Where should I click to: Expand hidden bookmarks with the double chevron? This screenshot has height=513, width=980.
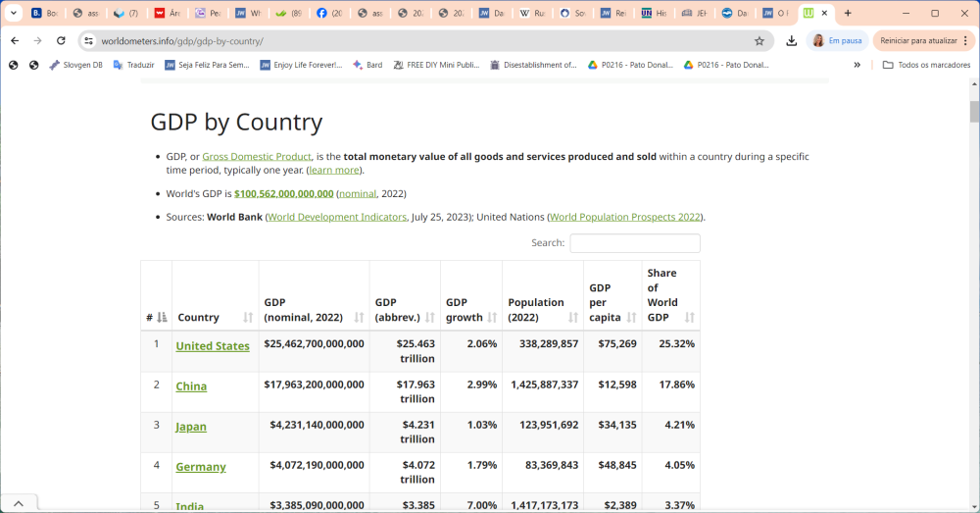point(857,65)
